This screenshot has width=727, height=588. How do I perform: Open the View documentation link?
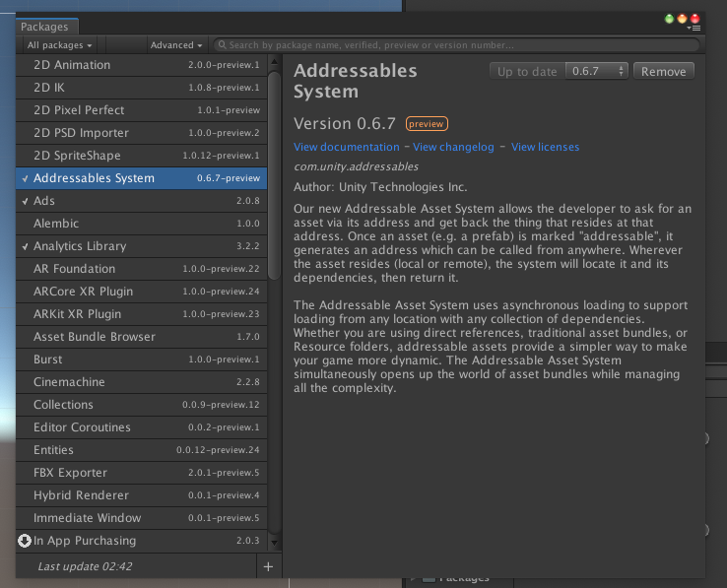pos(347,147)
